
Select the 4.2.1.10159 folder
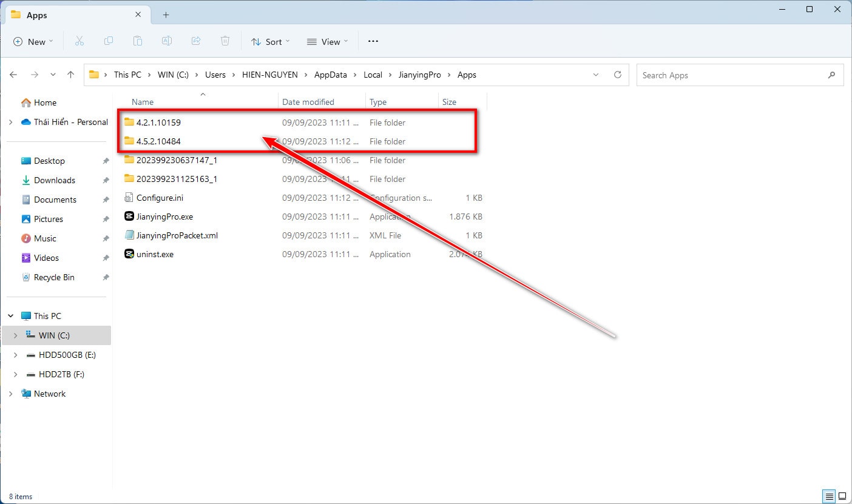[x=152, y=123]
